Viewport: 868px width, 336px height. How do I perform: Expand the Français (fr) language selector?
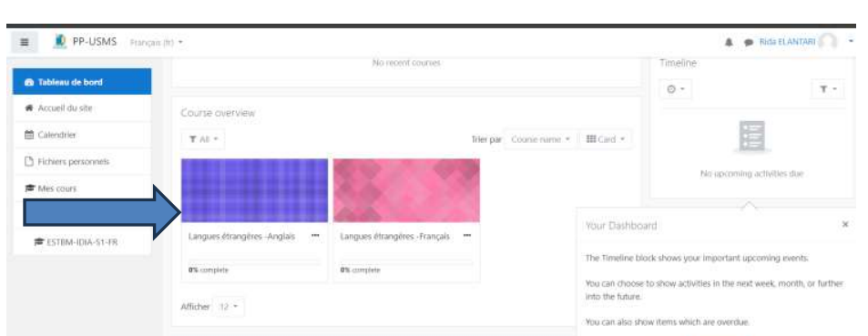156,42
